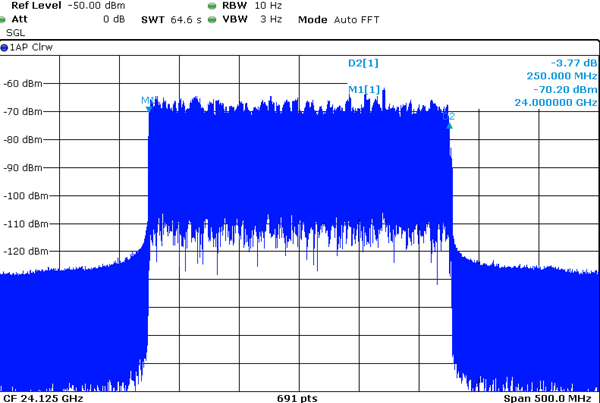Click the green indicator beside Att
The width and height of the screenshot is (600, 403).
[x=2, y=20]
